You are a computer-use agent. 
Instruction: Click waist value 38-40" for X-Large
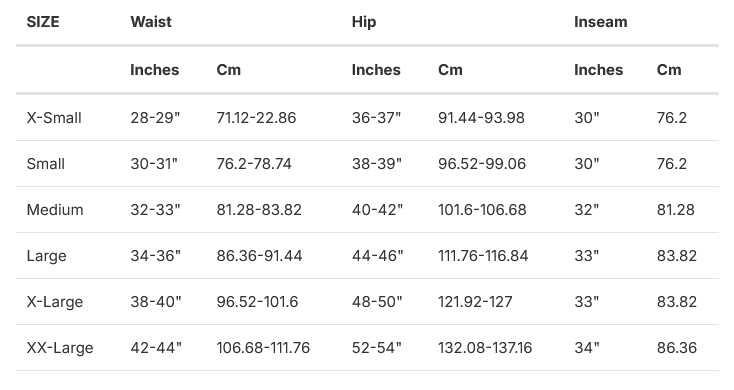(x=156, y=302)
